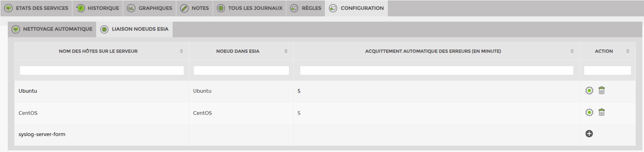
Task: Delete the Ubuntu host link with trash icon
Action: coord(601,90)
